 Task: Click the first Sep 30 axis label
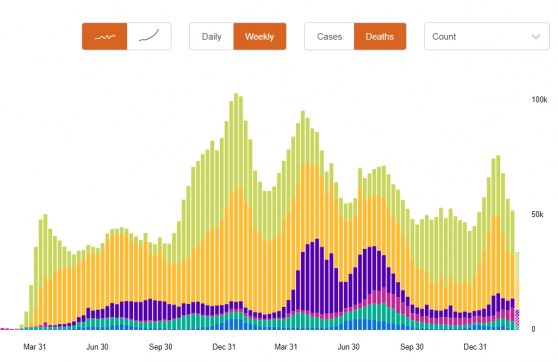point(160,347)
